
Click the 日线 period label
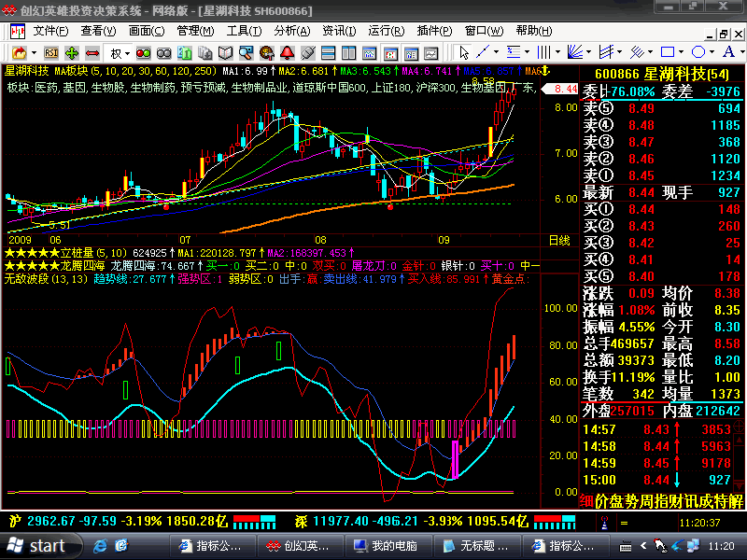coord(559,240)
